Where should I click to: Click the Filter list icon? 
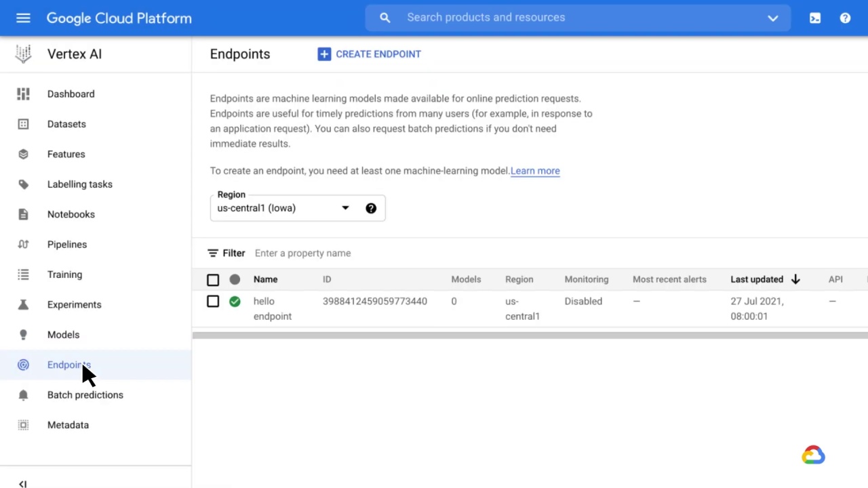coord(213,253)
